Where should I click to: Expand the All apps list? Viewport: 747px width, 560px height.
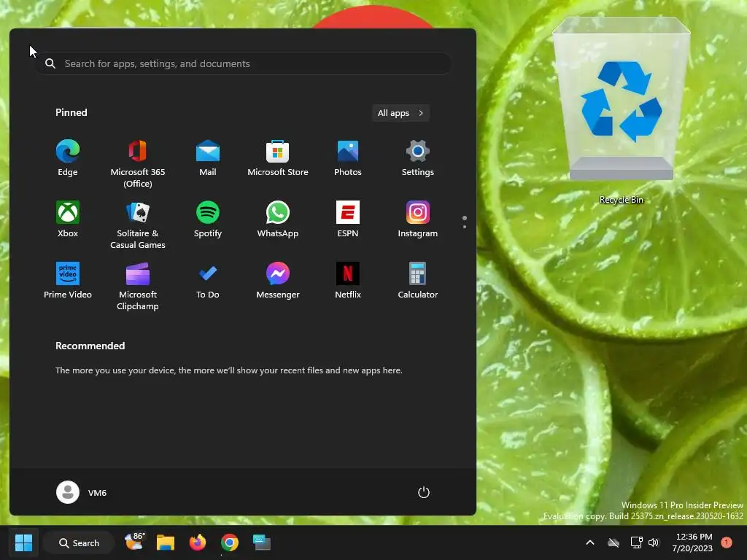pyautogui.click(x=400, y=113)
